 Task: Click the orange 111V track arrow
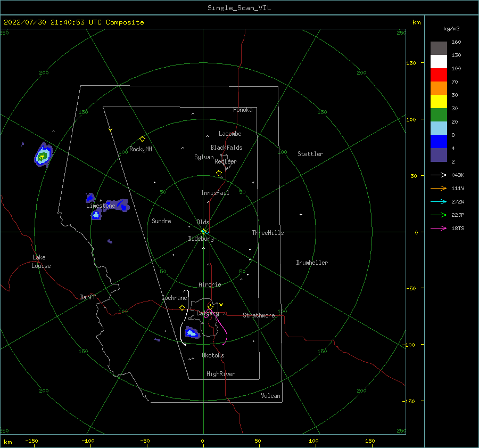click(439, 189)
